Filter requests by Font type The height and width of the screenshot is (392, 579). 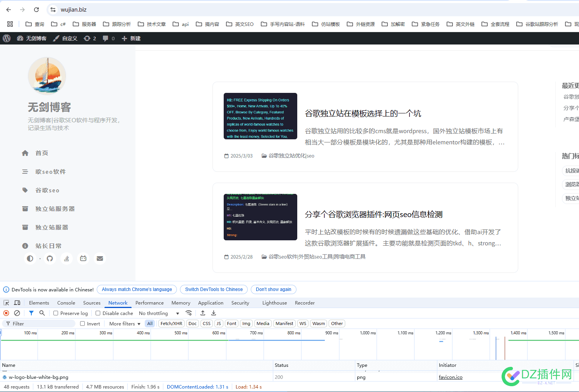click(232, 324)
